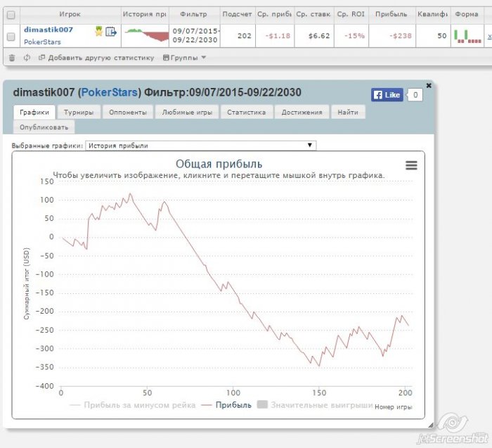Click the Facebook like count box

[x=415, y=95]
